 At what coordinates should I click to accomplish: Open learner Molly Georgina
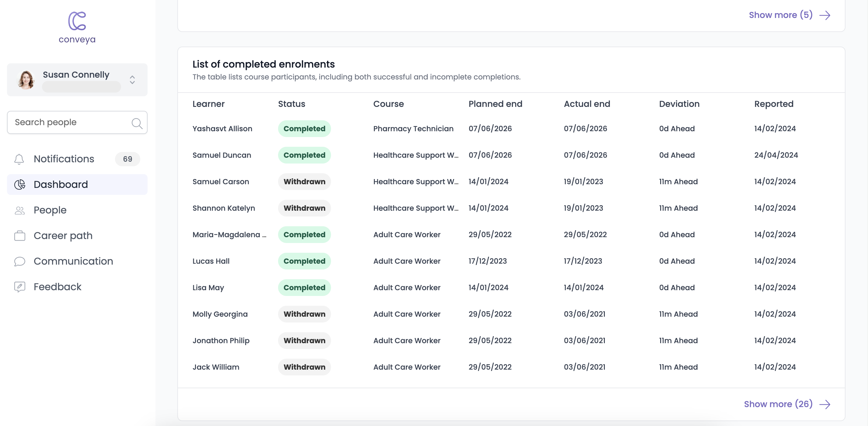[x=220, y=314]
